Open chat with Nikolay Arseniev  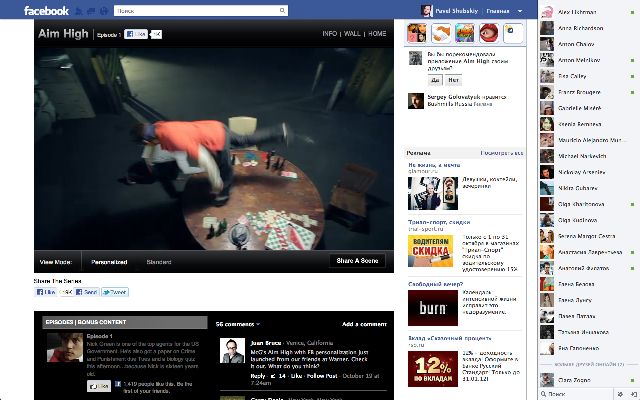(587, 172)
